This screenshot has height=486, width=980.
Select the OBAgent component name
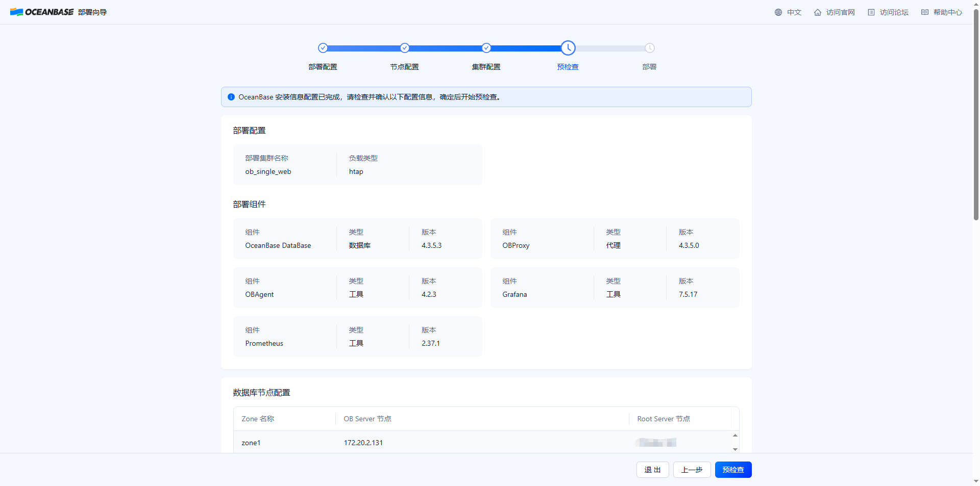(x=259, y=294)
